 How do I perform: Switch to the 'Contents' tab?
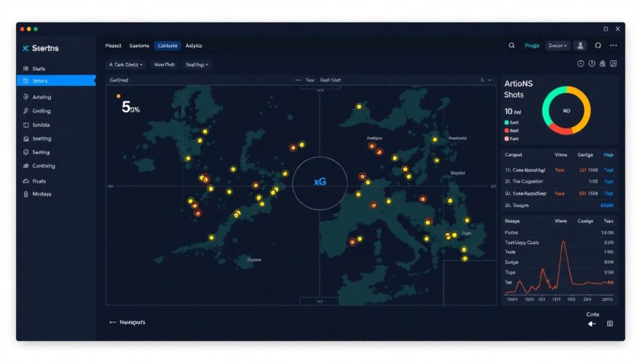[x=168, y=45]
